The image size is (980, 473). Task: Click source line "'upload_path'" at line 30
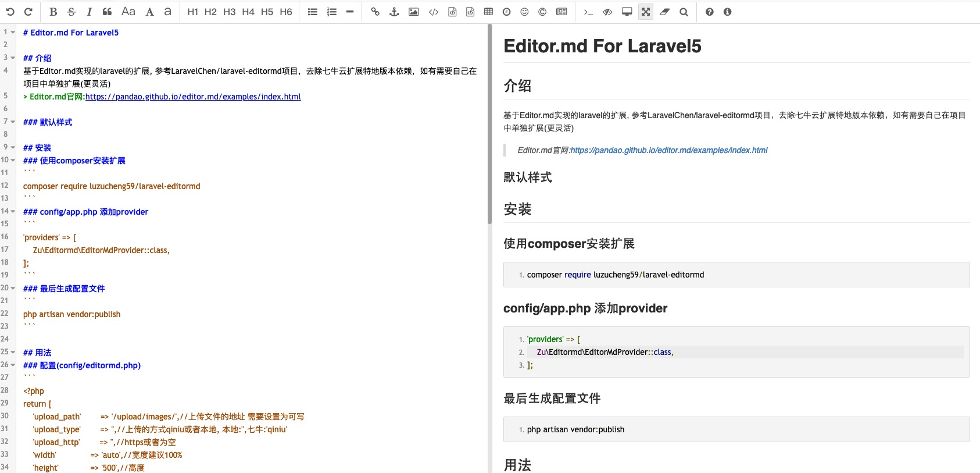point(57,417)
